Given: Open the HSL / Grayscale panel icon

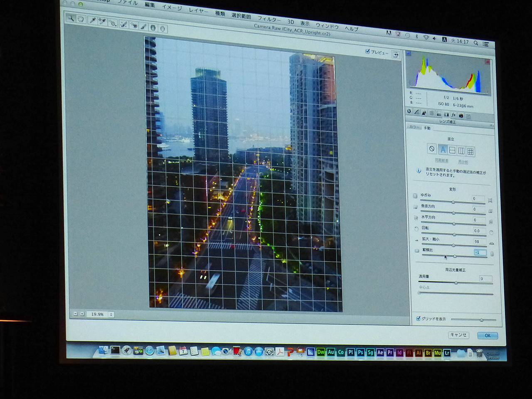Looking at the screenshot, I should [431, 113].
